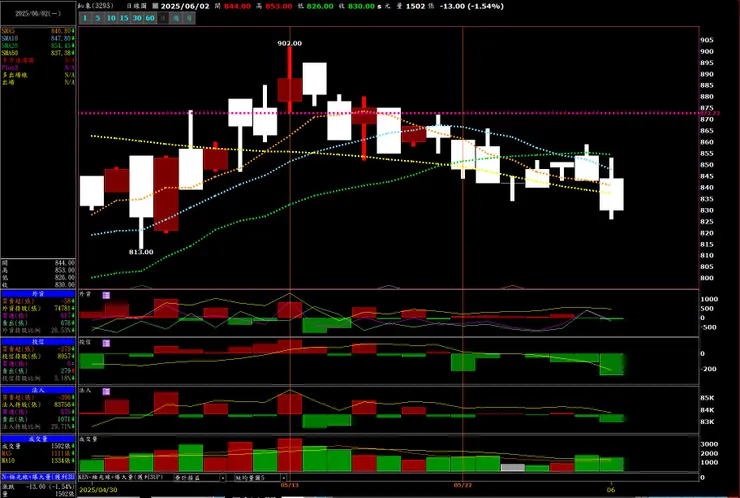Click the -13.00 (-1.54%) change value in header
The height and width of the screenshot is (498, 740).
(471, 6)
